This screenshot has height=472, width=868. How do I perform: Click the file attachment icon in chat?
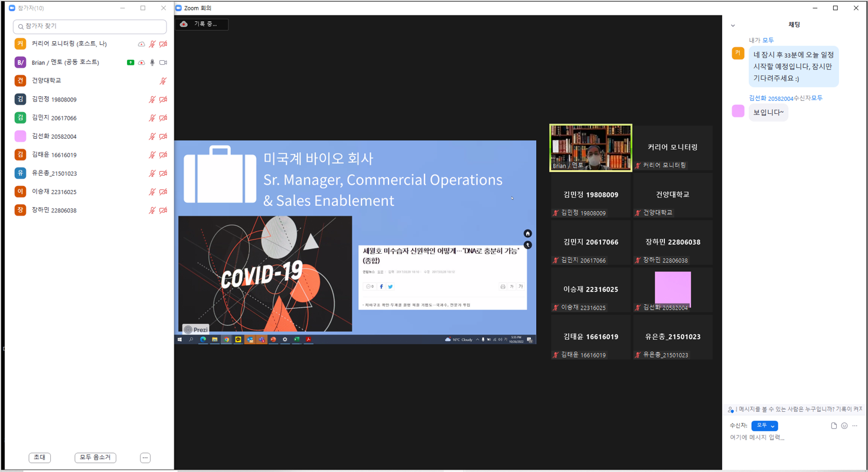click(834, 425)
